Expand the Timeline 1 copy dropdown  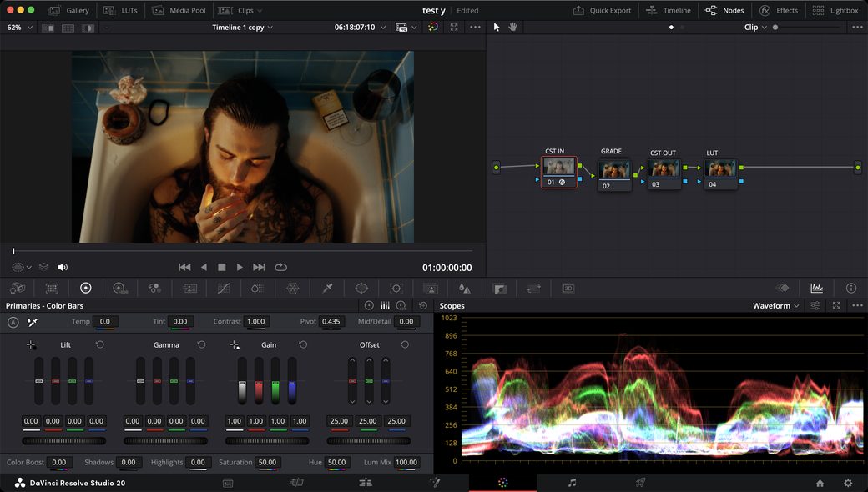[243, 27]
